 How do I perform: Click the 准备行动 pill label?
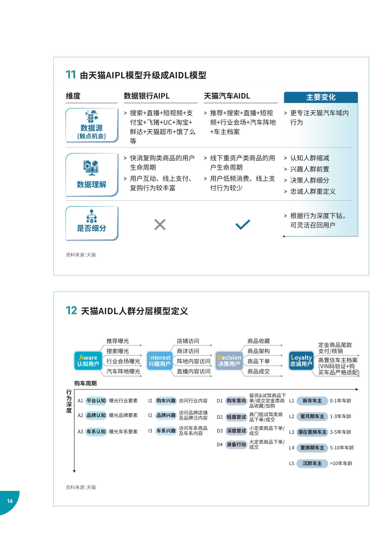pos(236,444)
